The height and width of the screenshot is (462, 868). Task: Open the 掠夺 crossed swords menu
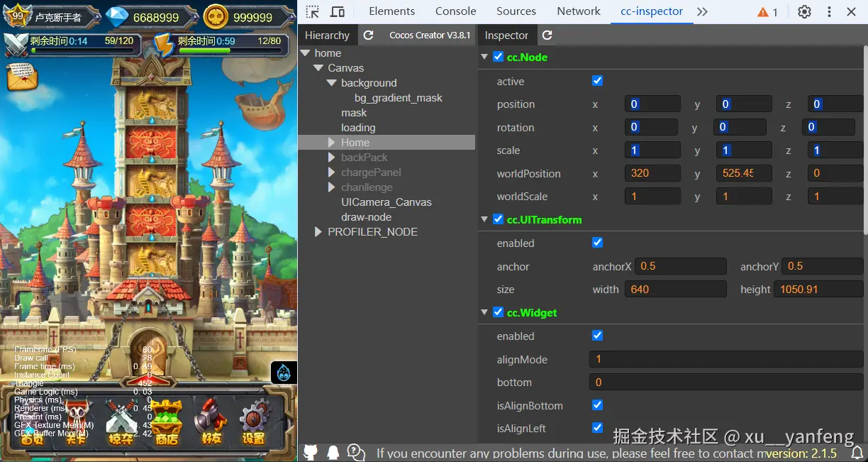coord(121,421)
